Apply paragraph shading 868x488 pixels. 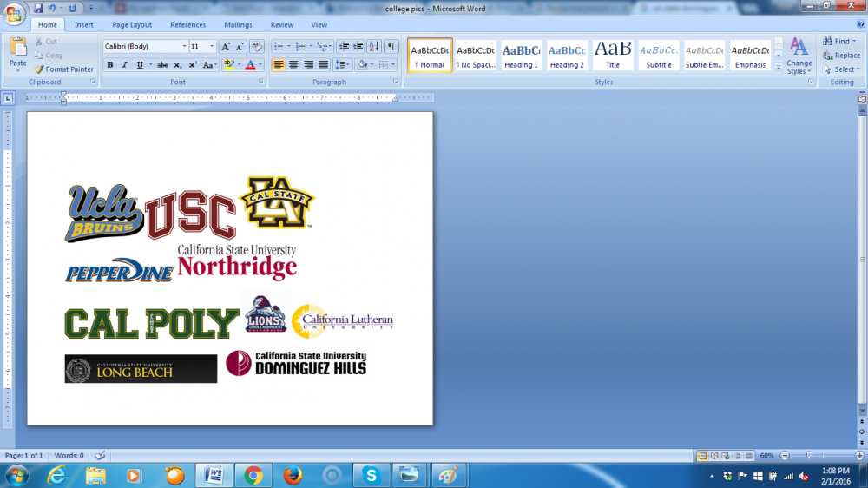362,65
